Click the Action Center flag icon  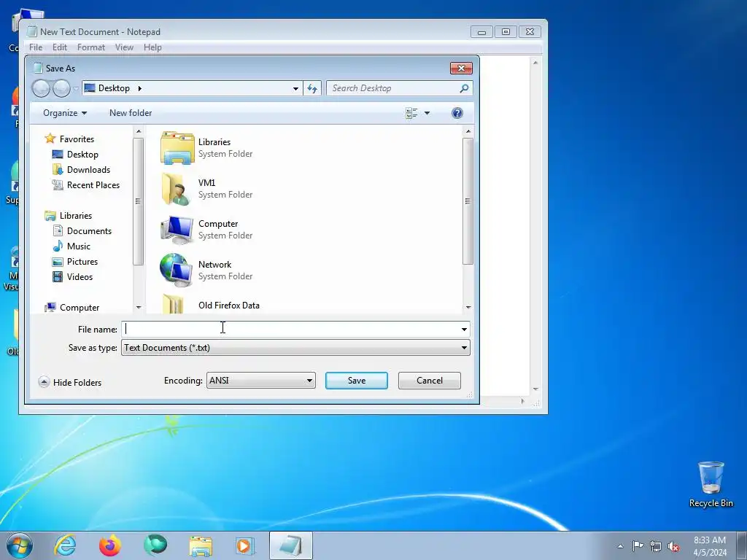coord(638,546)
